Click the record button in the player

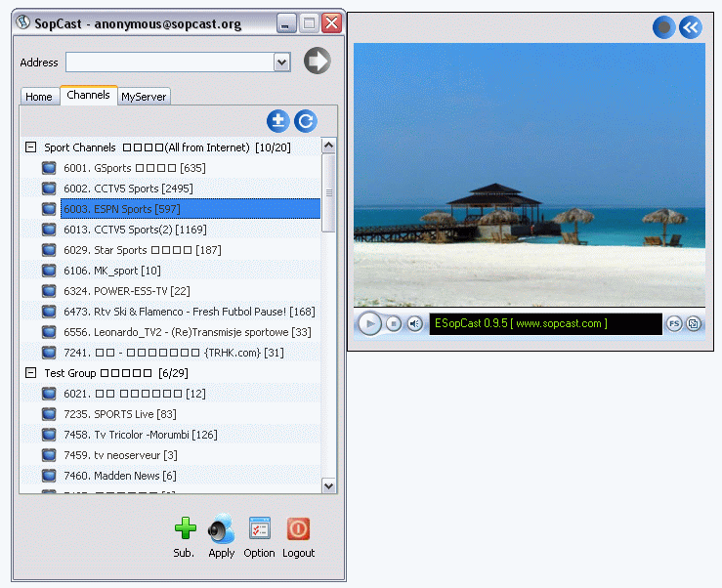click(664, 27)
